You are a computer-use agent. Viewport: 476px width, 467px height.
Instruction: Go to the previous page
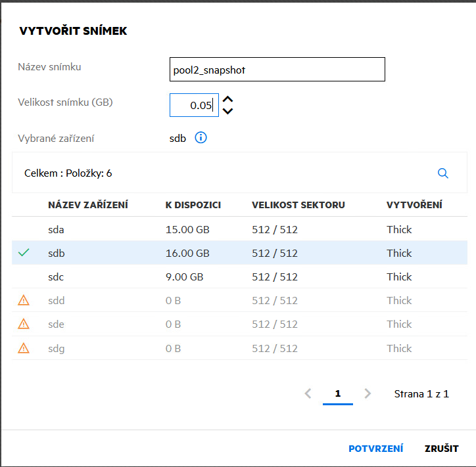tap(308, 393)
